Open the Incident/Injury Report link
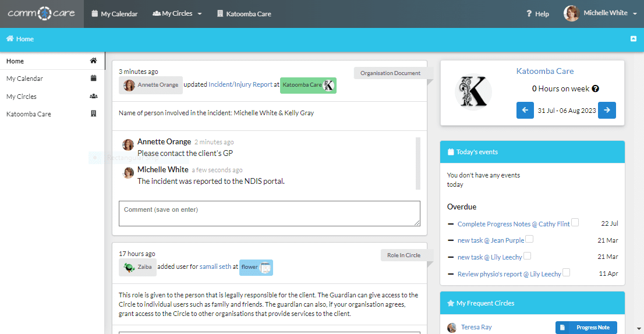The width and height of the screenshot is (644, 334). tap(240, 85)
